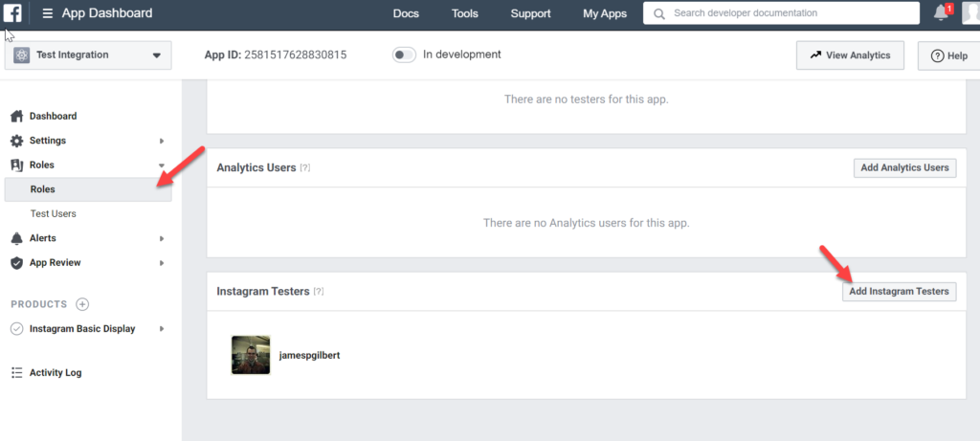This screenshot has height=441, width=980.
Task: Expand the Instagram Basic Display arrow
Action: pyautogui.click(x=161, y=329)
